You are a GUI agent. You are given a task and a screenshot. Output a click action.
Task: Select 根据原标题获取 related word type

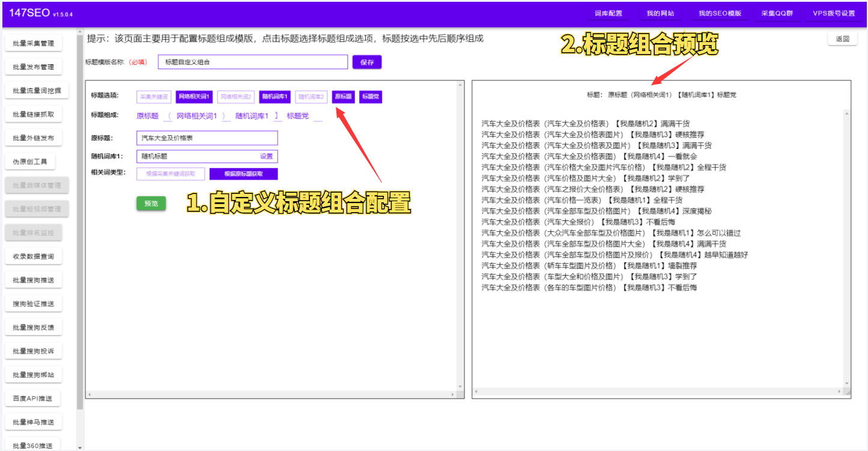tap(243, 174)
